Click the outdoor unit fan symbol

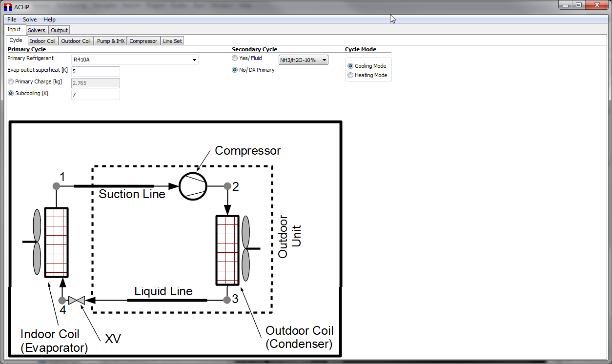pos(246,248)
